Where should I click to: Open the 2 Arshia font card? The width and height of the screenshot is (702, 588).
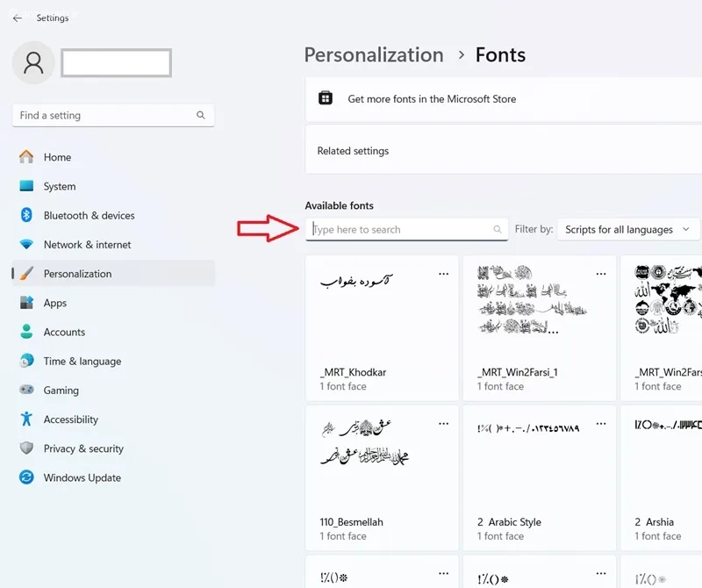coord(662,477)
